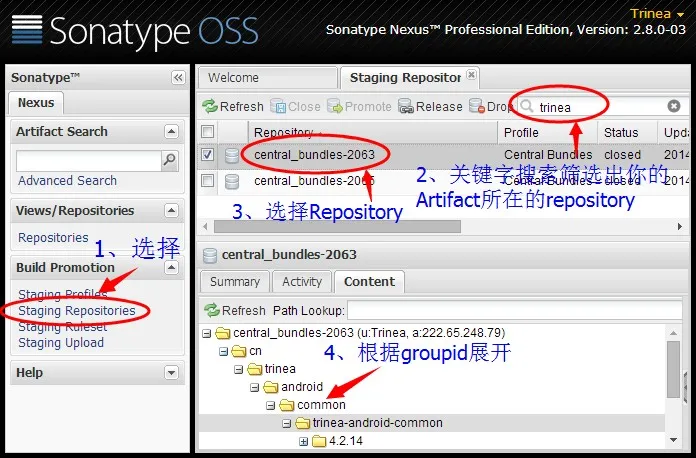Open the Nexus sidebar tab

pyautogui.click(x=36, y=103)
